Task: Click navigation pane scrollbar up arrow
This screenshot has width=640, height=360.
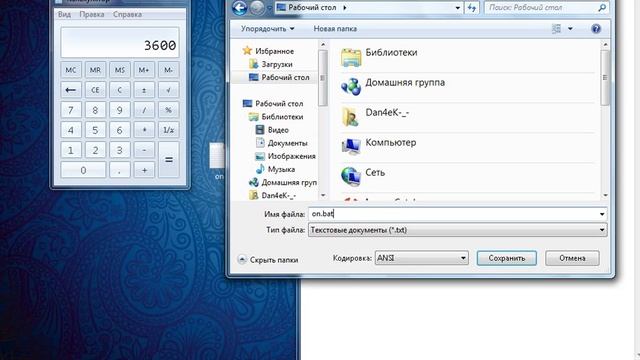Action: [323, 44]
